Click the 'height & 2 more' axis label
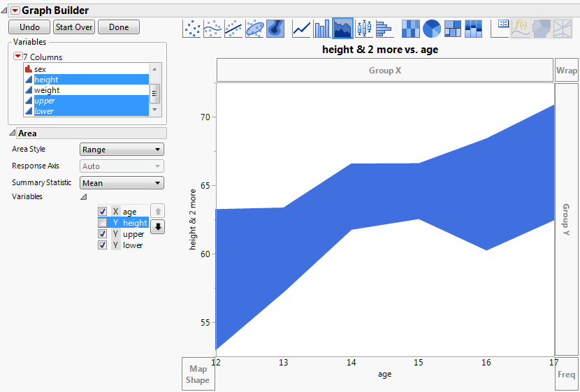The width and height of the screenshot is (580, 392). coord(193,219)
